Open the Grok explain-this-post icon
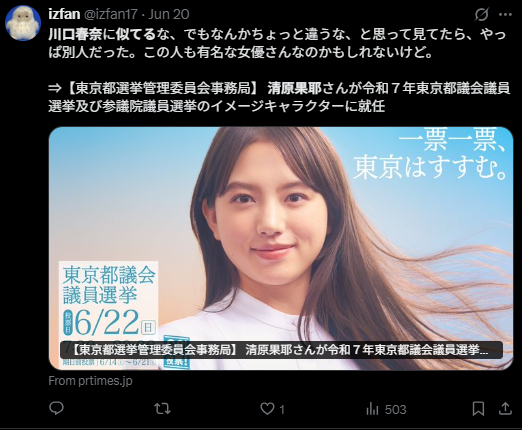522x430 pixels. (x=481, y=14)
